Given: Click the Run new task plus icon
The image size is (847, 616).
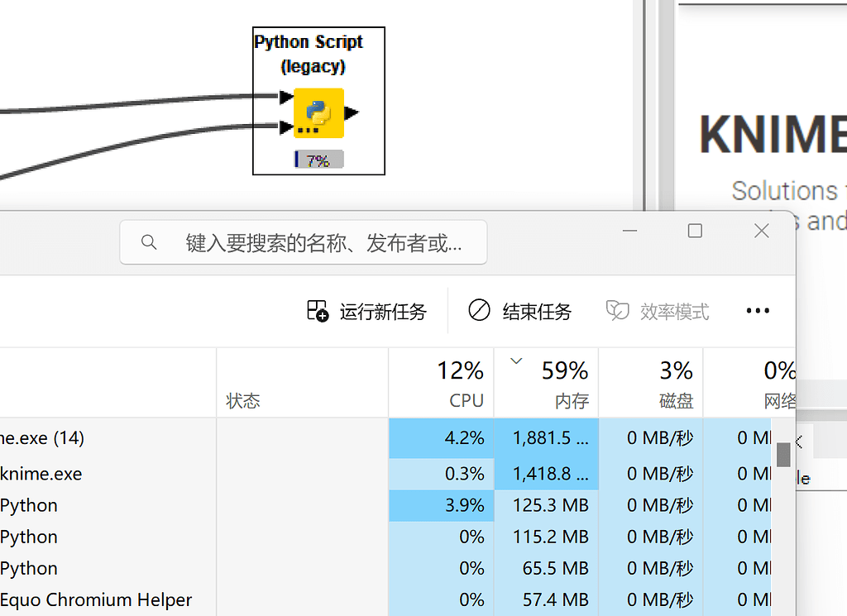Looking at the screenshot, I should (317, 311).
